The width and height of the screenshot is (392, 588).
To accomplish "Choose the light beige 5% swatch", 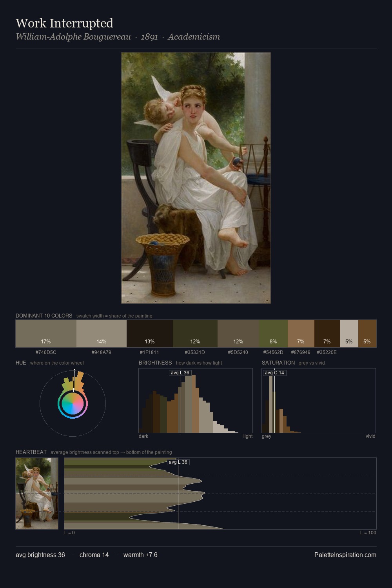I will [349, 334].
